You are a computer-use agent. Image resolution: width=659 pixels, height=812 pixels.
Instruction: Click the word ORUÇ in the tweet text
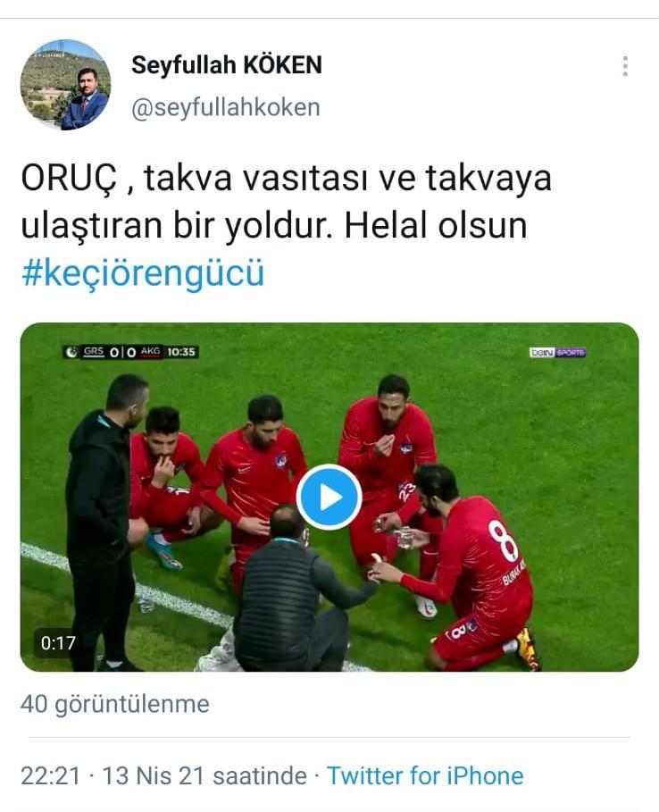[70, 179]
